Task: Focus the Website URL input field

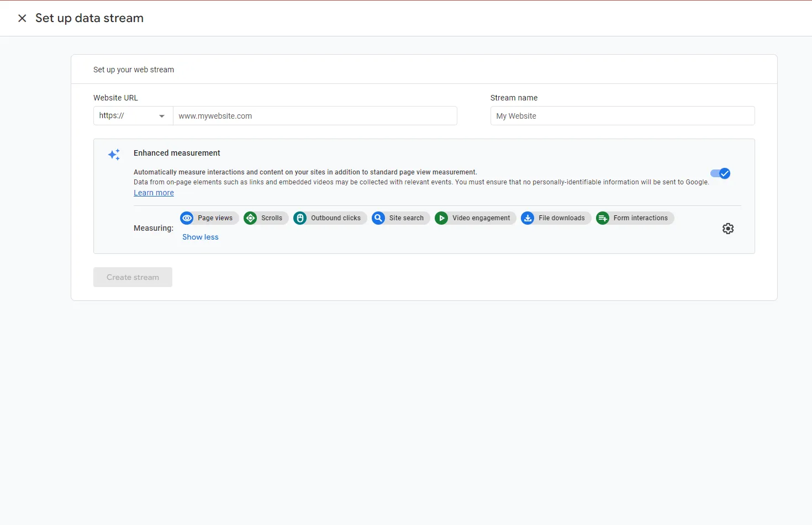Action: pos(315,116)
